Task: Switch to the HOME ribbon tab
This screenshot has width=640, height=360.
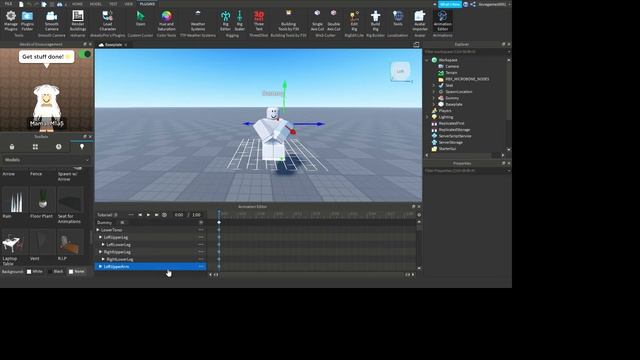Action: pyautogui.click(x=77, y=4)
